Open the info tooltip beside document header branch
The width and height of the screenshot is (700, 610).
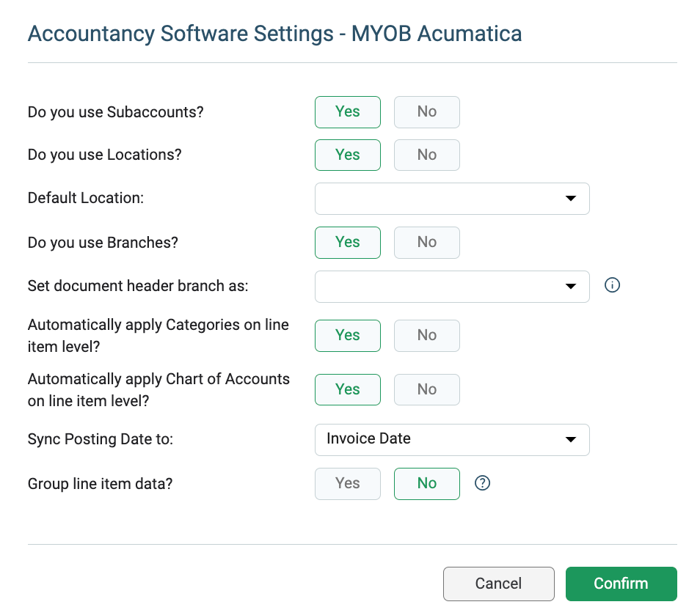[x=612, y=285]
